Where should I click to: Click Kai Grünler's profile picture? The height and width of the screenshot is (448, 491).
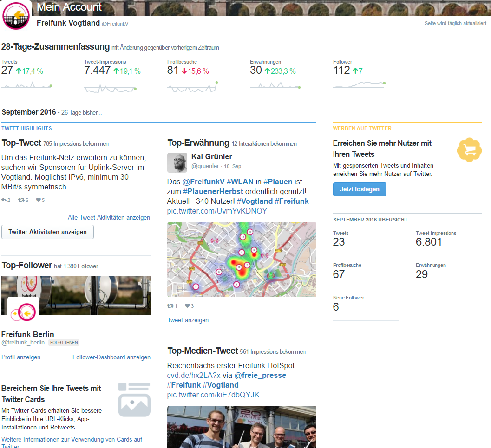(x=177, y=162)
